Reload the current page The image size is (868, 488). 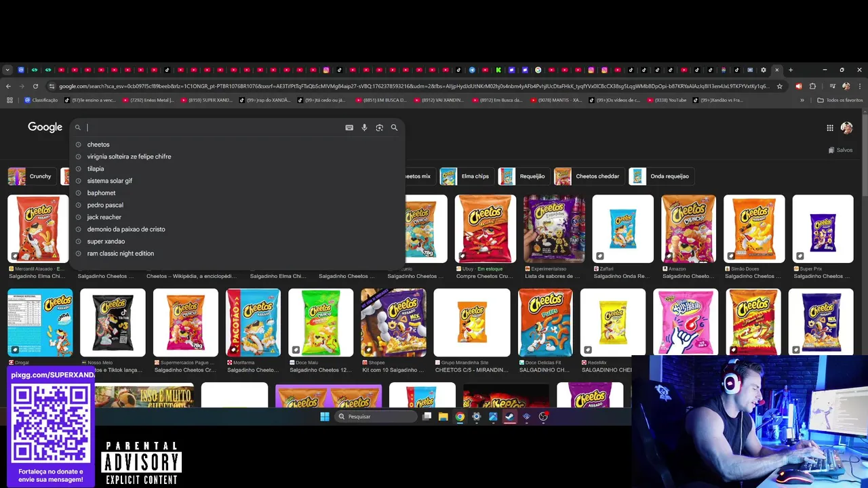point(35,86)
